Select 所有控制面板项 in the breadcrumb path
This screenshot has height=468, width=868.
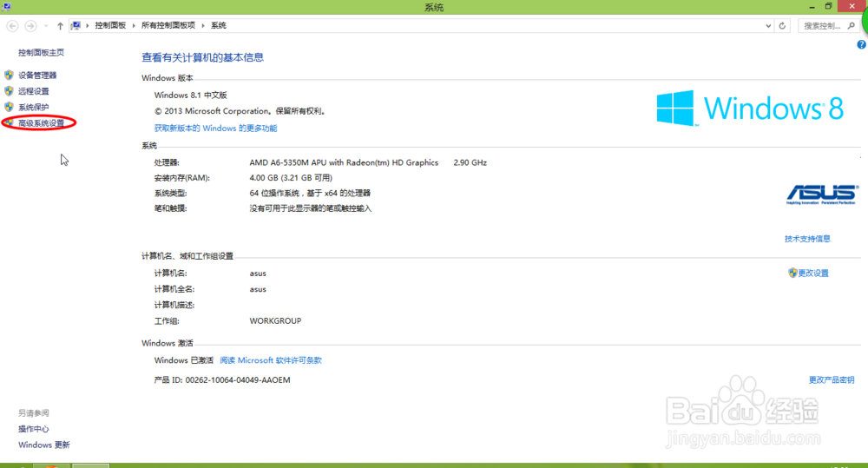pyautogui.click(x=168, y=25)
